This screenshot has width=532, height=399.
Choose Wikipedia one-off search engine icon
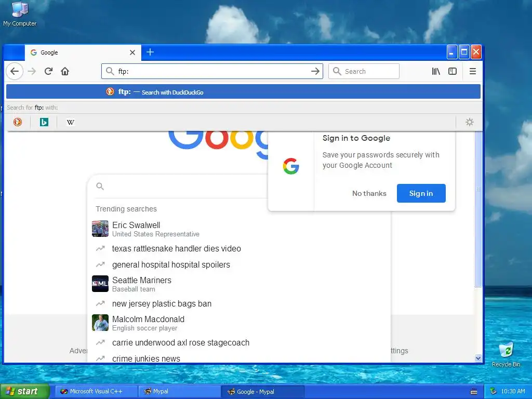[71, 122]
